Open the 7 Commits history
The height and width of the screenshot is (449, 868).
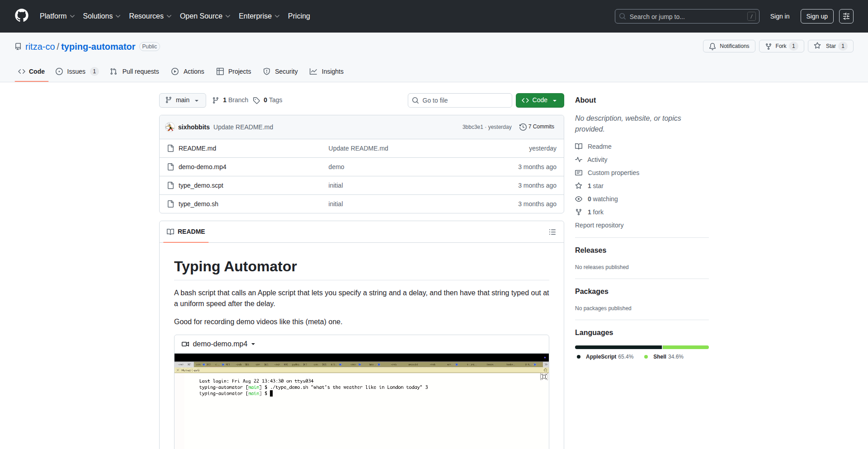tap(537, 127)
